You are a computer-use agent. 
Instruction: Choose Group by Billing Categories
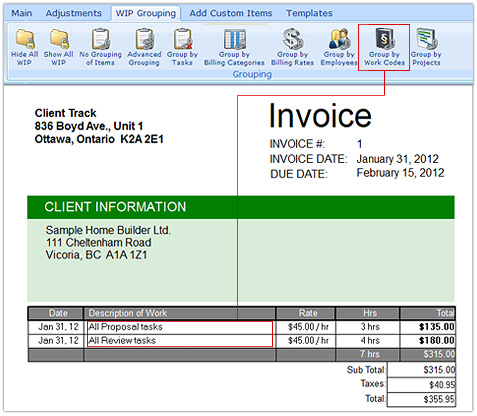234,47
